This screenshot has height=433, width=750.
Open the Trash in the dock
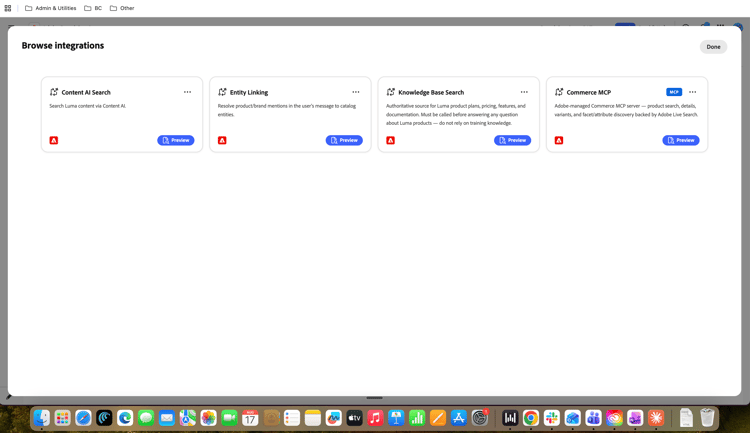(707, 418)
